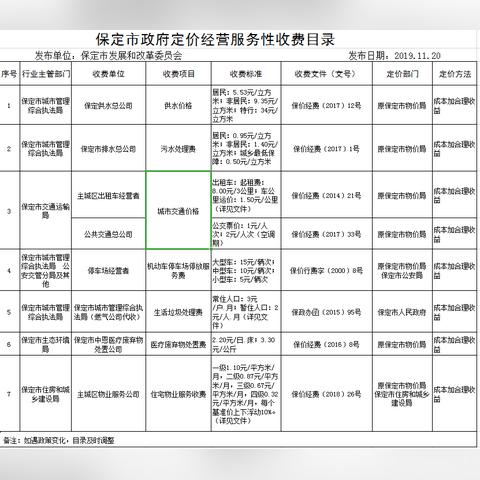The height and width of the screenshot is (480, 480).
Task: Click the 住宅物业服务收费 cell
Action: tap(178, 394)
